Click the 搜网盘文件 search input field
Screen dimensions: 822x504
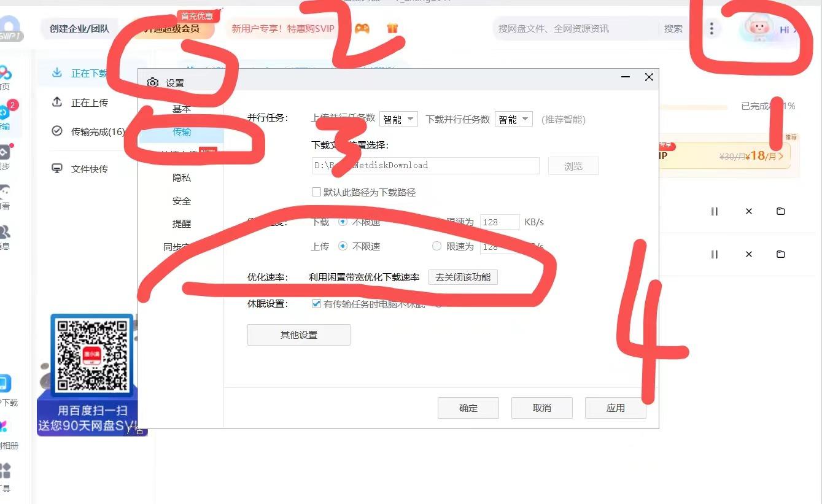pyautogui.click(x=574, y=28)
